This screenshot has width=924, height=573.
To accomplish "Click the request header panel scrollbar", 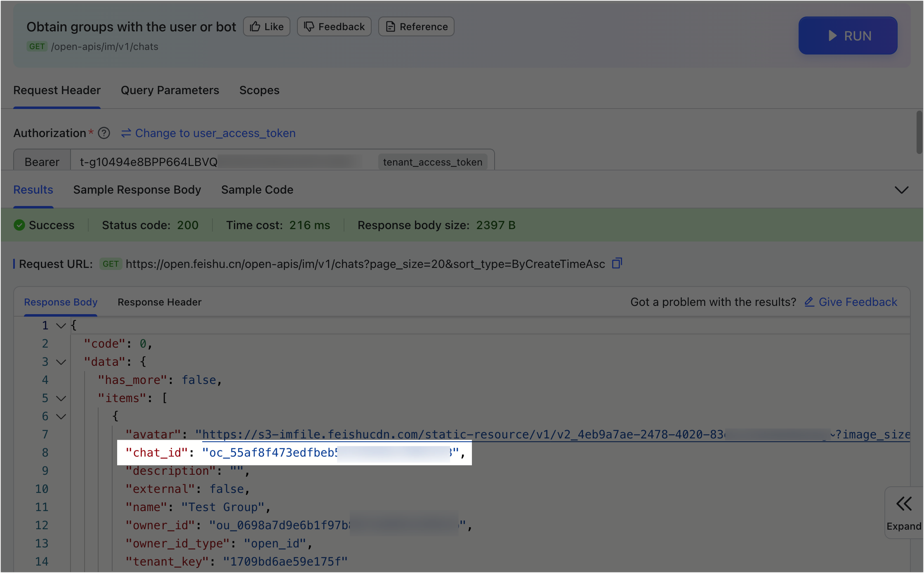I will click(919, 132).
